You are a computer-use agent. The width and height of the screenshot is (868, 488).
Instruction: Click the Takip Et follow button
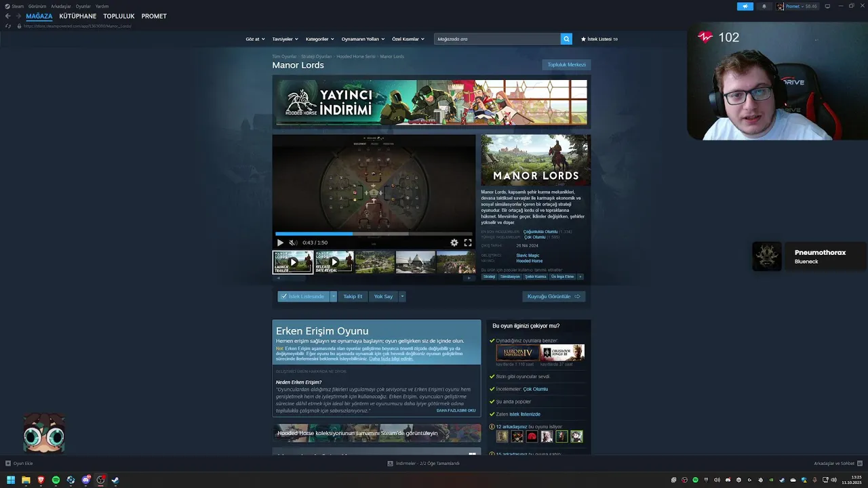pyautogui.click(x=353, y=296)
